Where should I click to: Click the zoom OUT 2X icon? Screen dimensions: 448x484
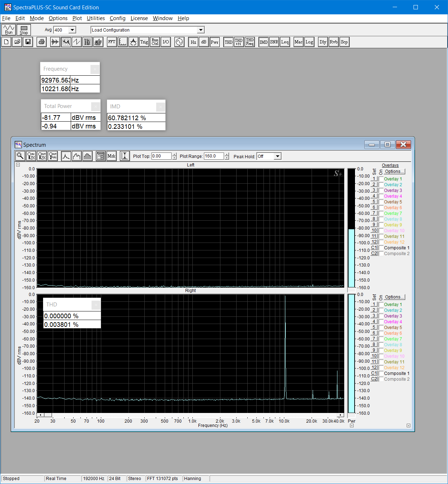point(42,156)
